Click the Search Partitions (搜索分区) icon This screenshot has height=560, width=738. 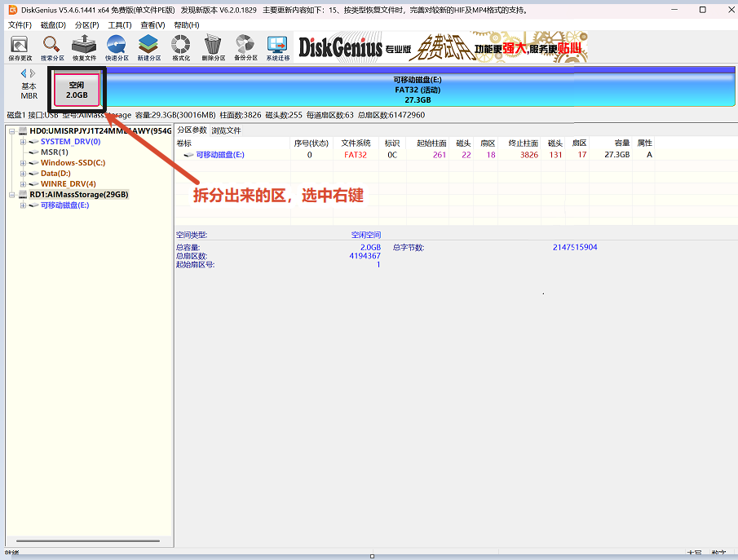51,47
